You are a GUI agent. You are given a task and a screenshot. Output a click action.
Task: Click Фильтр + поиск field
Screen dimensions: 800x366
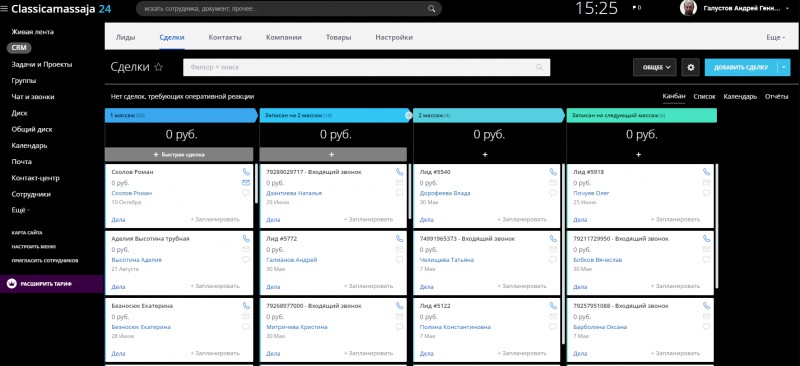(366, 67)
